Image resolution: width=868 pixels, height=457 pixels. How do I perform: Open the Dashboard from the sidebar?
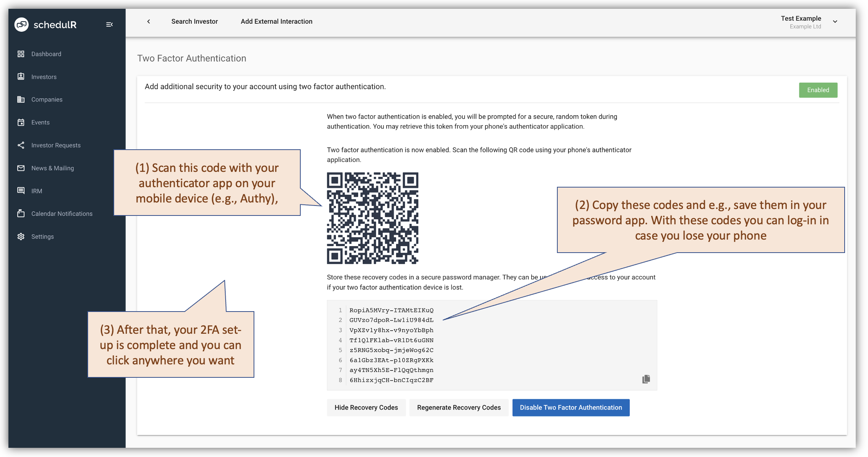(x=46, y=54)
